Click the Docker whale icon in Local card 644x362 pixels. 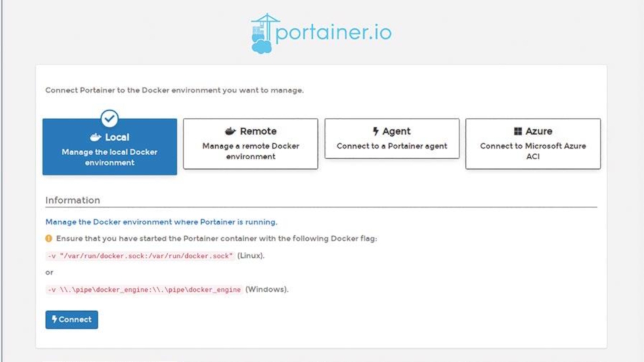pos(96,137)
